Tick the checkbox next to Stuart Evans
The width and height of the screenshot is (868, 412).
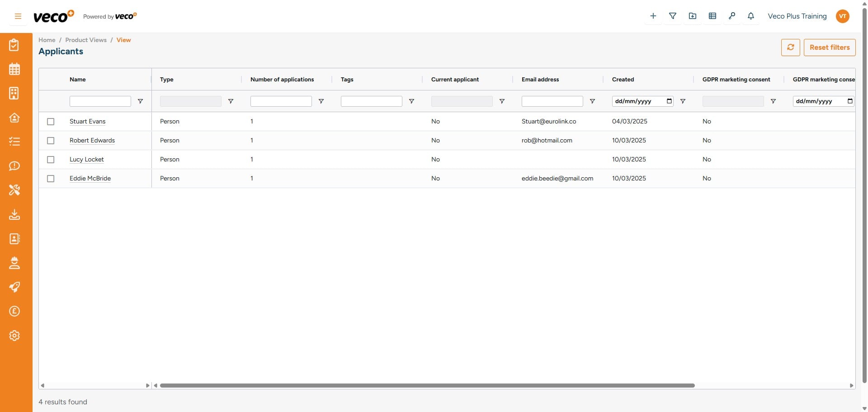(51, 121)
